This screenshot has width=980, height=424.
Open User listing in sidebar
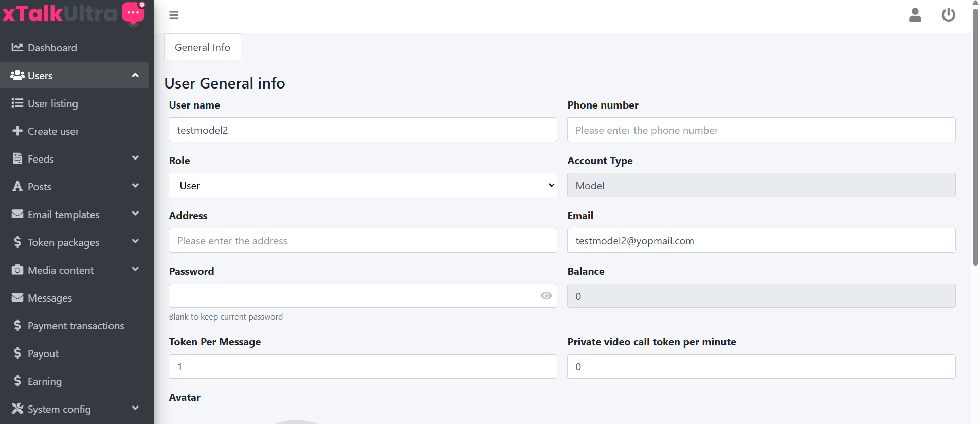(x=52, y=103)
